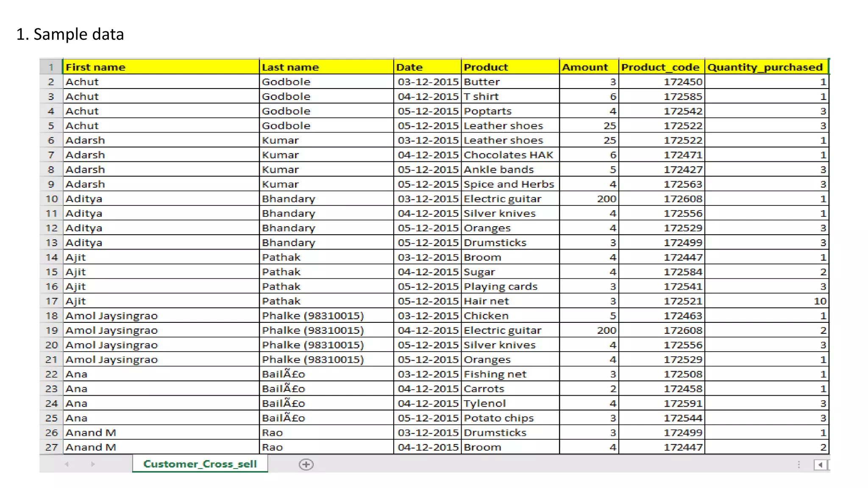Click Amol Jaysingrao in row 18
The height and width of the screenshot is (488, 868).
(x=161, y=316)
